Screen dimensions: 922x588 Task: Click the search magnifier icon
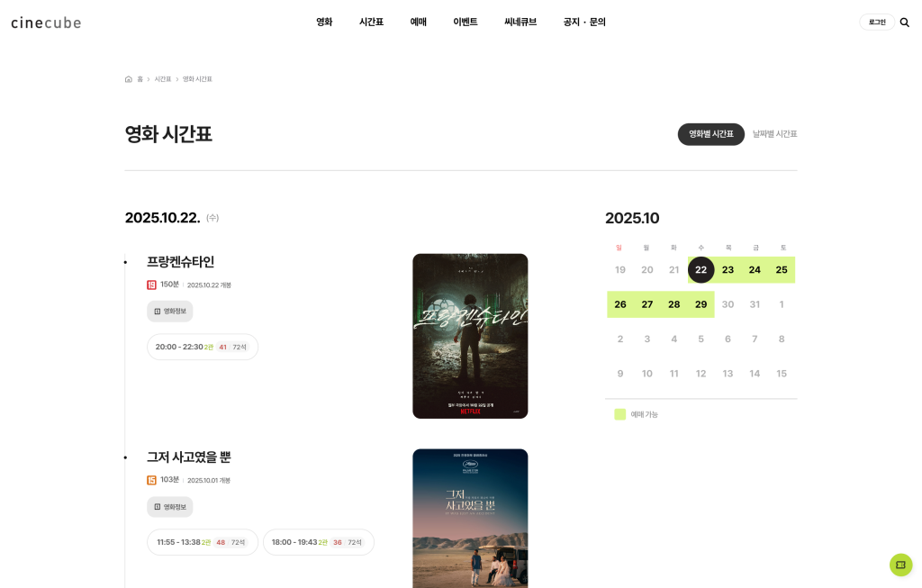coord(904,23)
